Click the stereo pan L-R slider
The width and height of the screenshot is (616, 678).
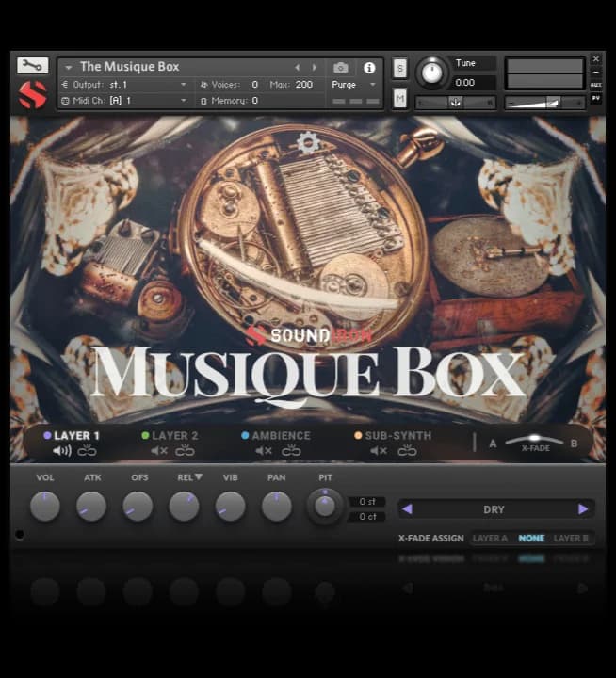456,103
